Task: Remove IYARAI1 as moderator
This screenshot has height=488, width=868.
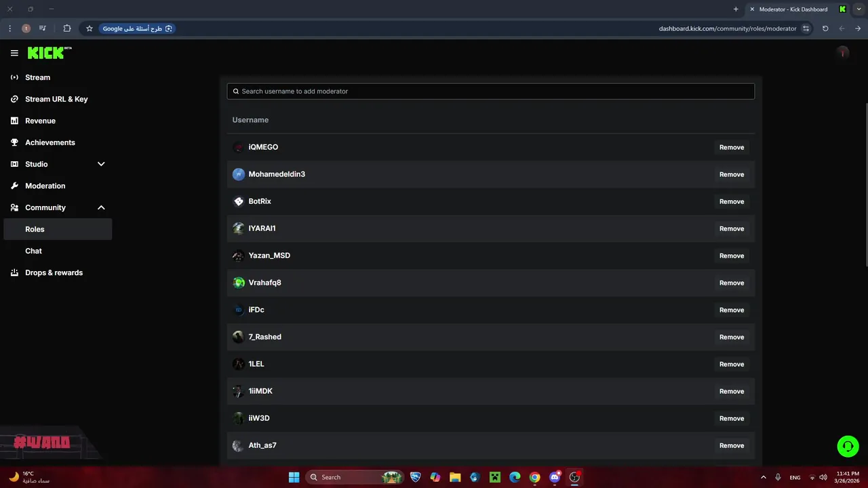Action: [x=732, y=228]
